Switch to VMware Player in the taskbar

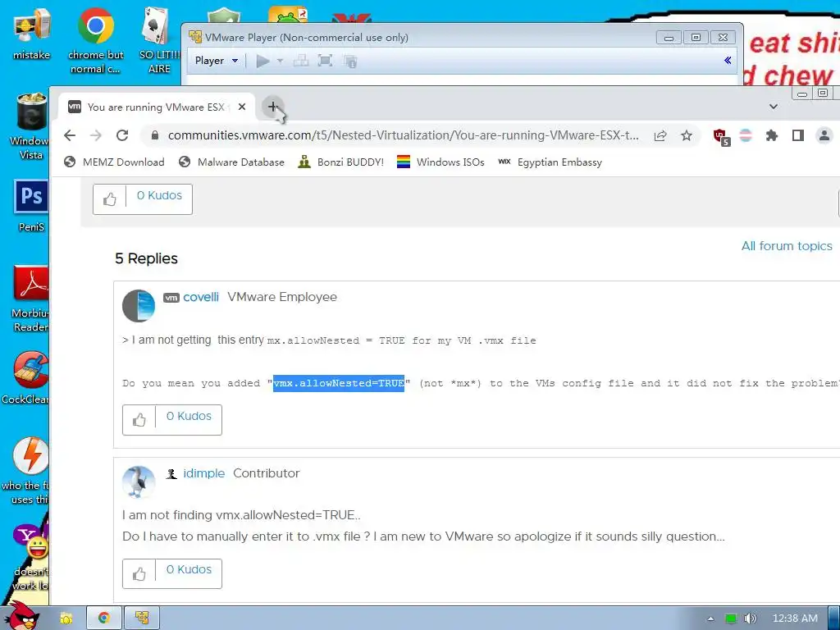142,618
